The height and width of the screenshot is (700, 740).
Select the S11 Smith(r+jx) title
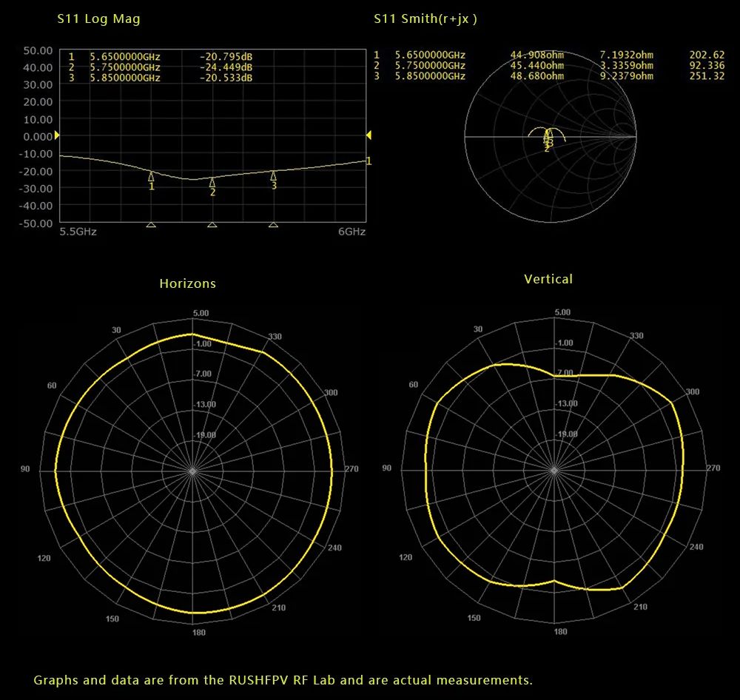point(425,19)
